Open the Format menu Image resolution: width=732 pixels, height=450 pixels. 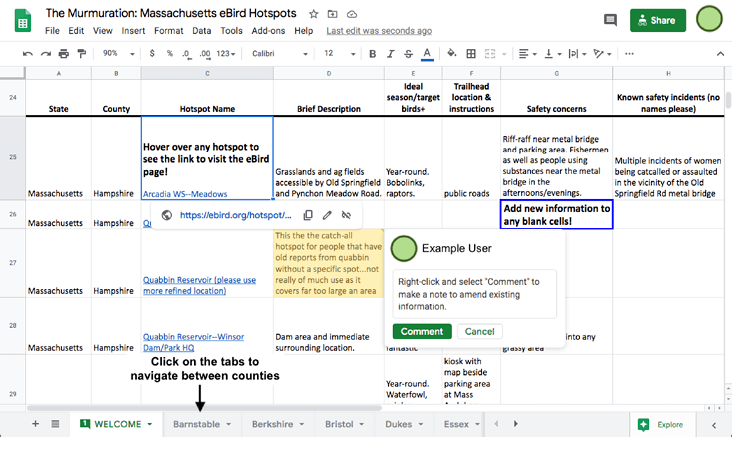(169, 31)
